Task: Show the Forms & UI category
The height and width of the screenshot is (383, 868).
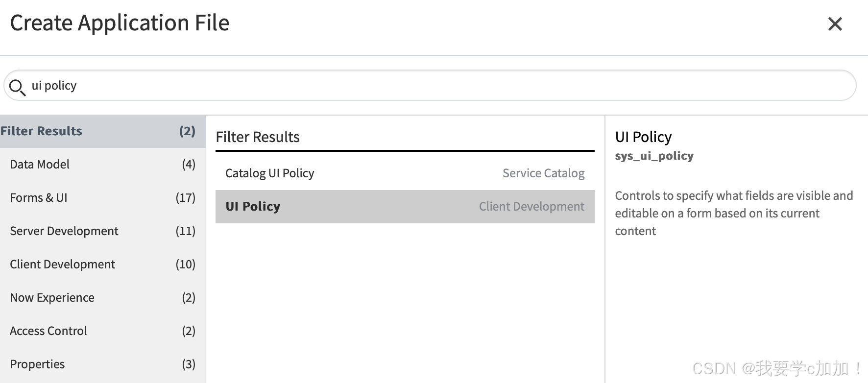Action: [x=102, y=198]
